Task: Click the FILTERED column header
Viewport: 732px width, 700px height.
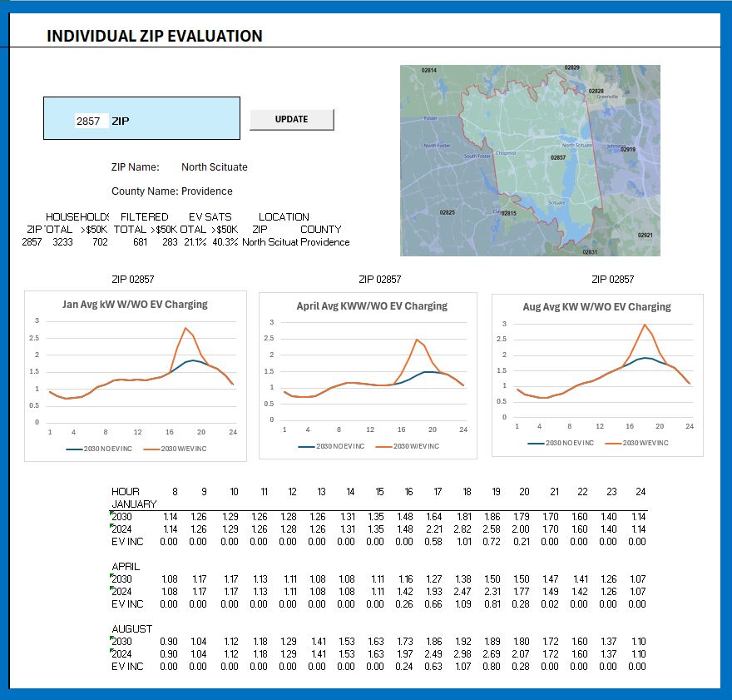Action: [144, 217]
